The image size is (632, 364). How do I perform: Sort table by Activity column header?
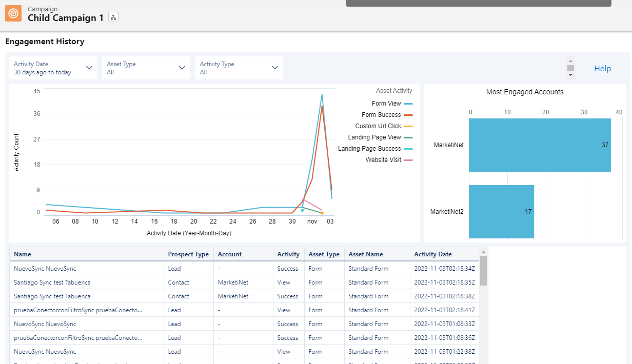[x=289, y=254]
